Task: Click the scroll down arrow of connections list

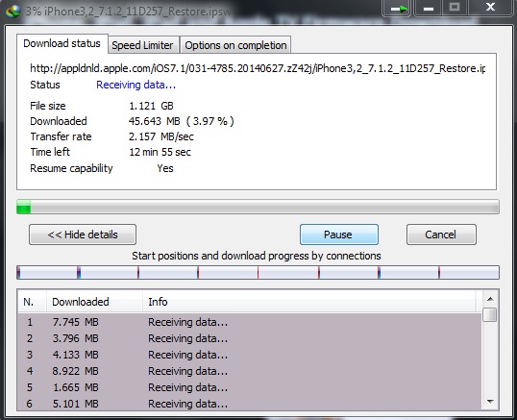Action: click(490, 402)
